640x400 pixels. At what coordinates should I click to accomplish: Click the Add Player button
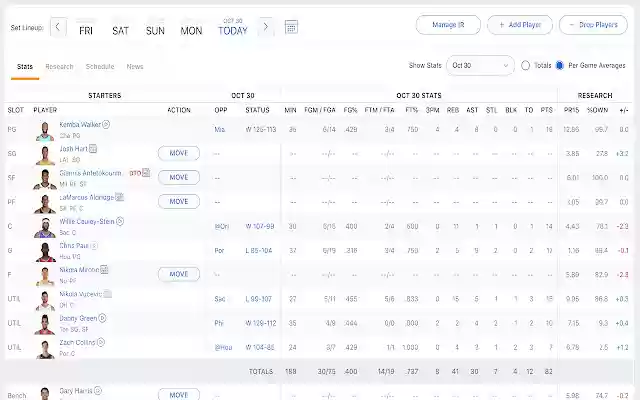520,25
